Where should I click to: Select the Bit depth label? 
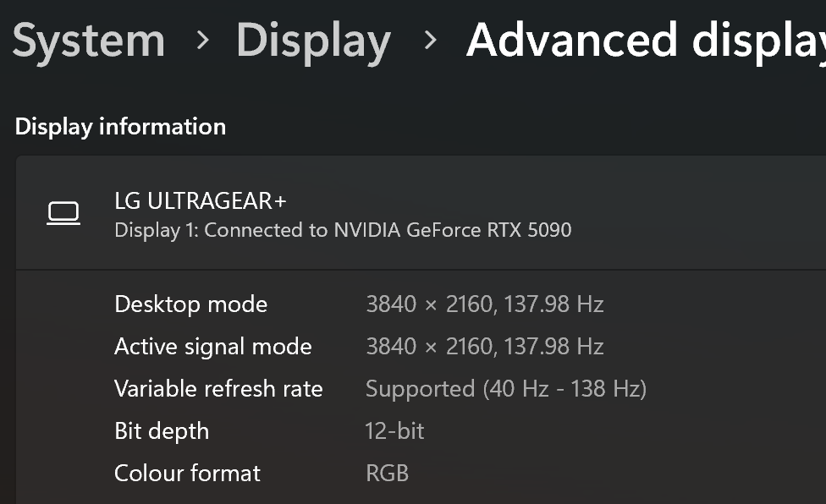pyautogui.click(x=162, y=431)
